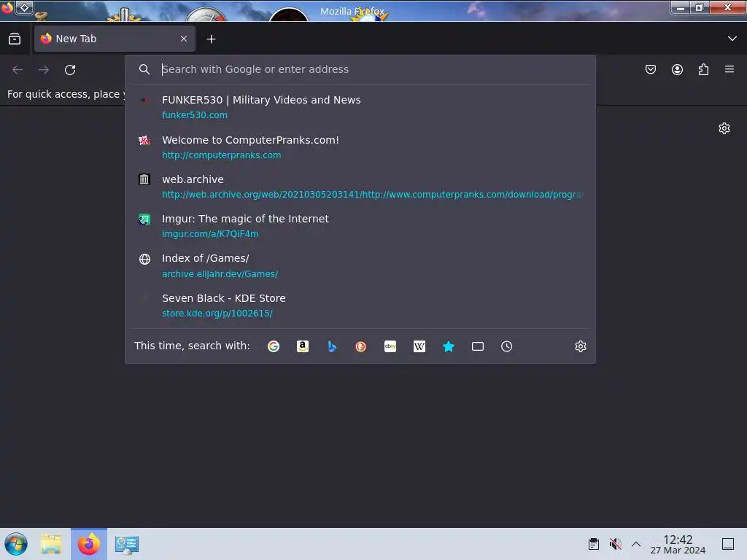Search with Wikipedia icon
Image resolution: width=747 pixels, height=560 pixels.
419,346
